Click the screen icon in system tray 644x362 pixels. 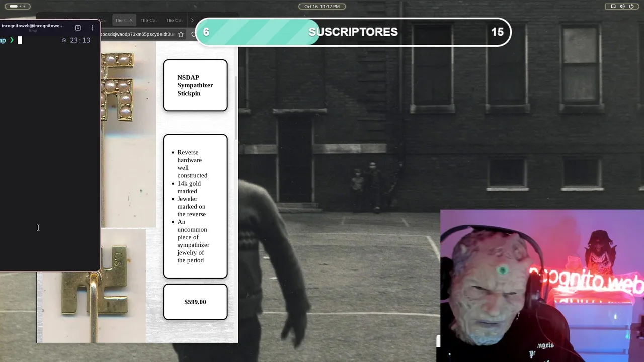click(x=613, y=6)
